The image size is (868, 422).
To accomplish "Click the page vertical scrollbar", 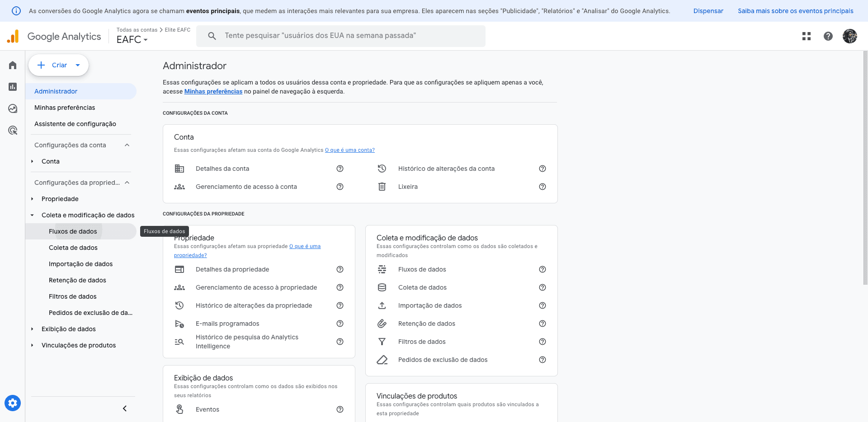I will (x=865, y=167).
